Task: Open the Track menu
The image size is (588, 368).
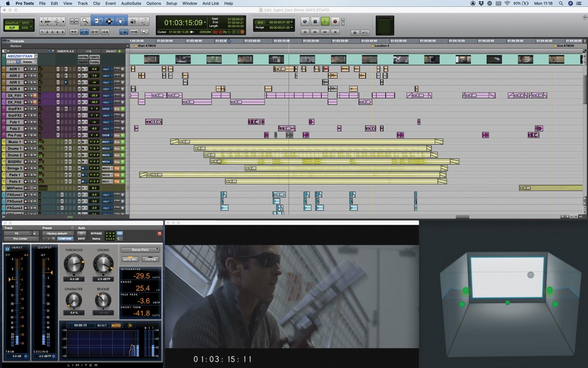Action: point(83,3)
